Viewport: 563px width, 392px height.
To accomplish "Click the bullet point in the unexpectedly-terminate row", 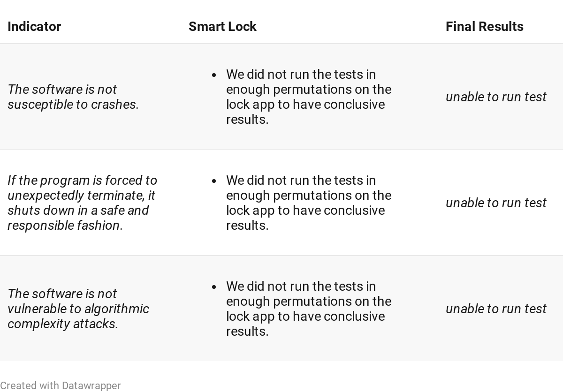I will 214,181.
